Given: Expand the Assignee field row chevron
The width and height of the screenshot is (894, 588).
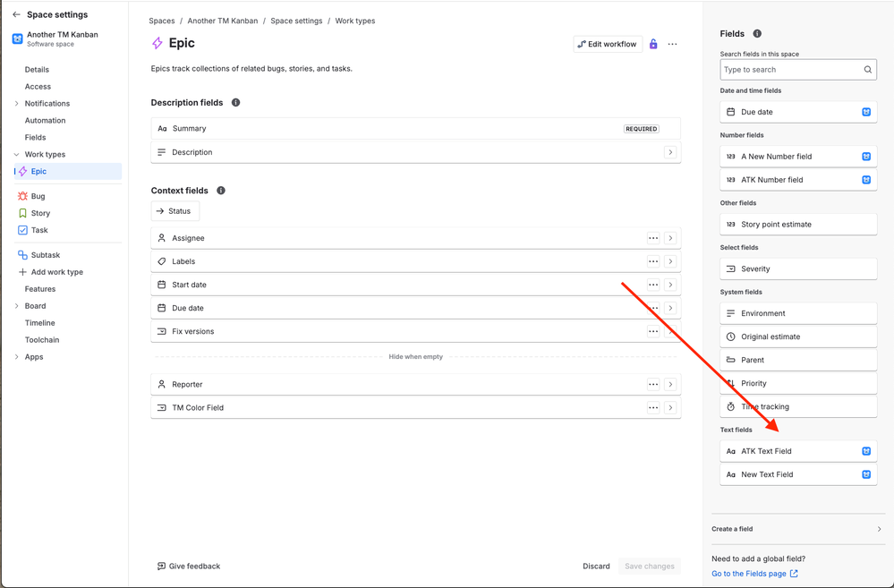Looking at the screenshot, I should coord(670,238).
